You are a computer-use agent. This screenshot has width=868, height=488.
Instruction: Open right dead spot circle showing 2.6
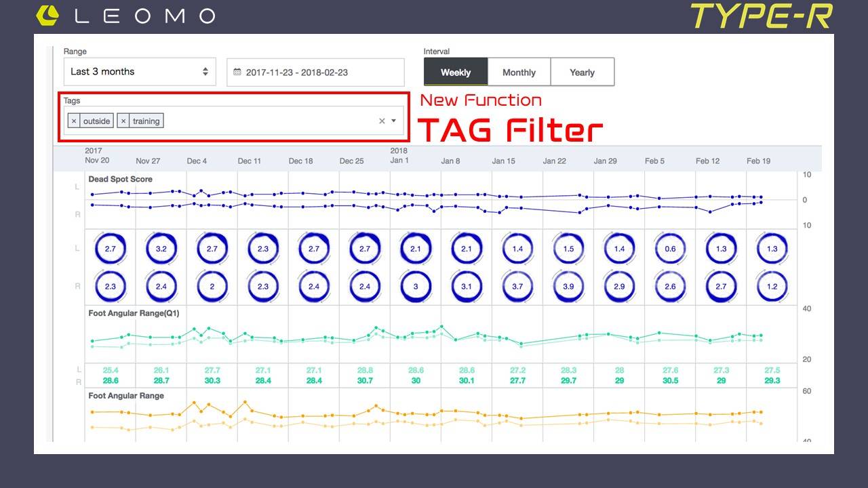(670, 286)
